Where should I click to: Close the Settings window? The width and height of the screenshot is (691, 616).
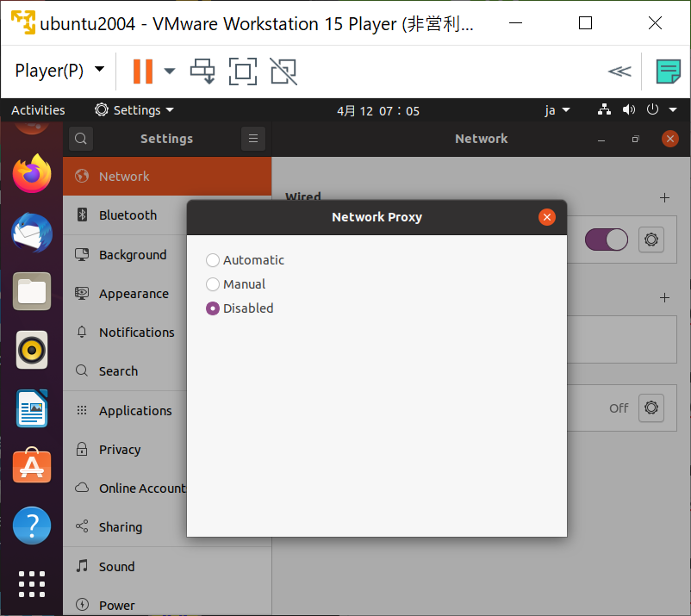669,139
